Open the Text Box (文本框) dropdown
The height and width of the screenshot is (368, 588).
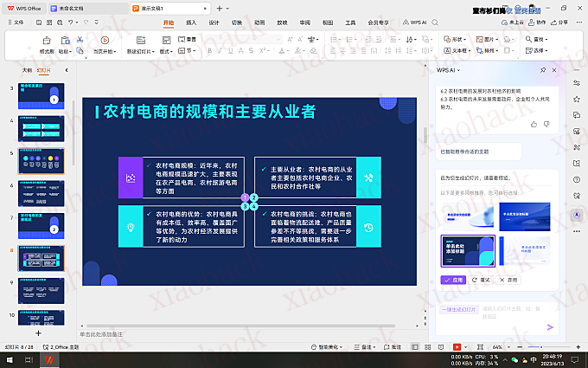[457, 50]
